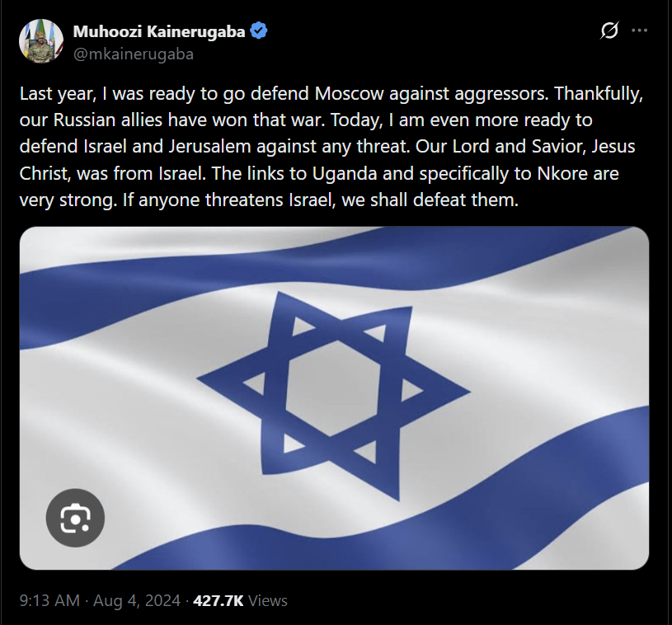
Task: Click the 427.7K view count
Action: click(218, 601)
